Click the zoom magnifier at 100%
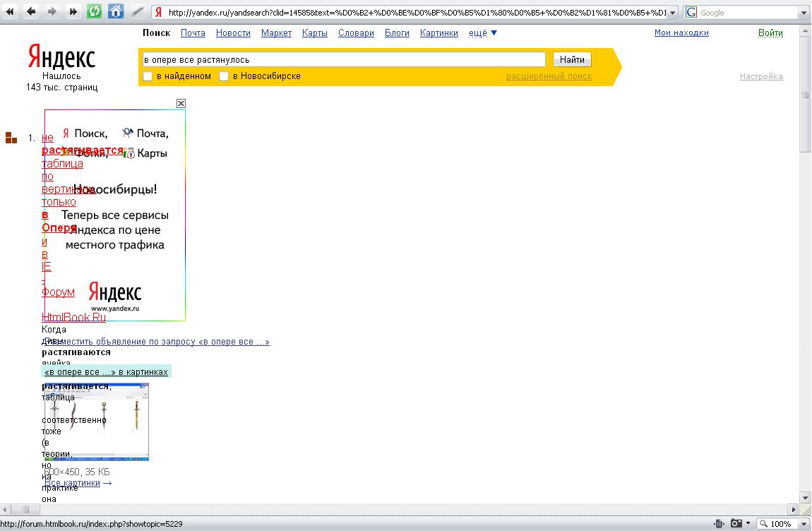812x531 pixels. [763, 524]
